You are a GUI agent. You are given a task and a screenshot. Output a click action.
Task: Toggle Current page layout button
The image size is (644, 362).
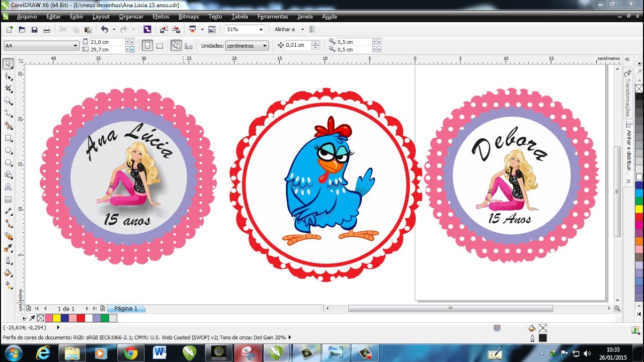point(189,46)
